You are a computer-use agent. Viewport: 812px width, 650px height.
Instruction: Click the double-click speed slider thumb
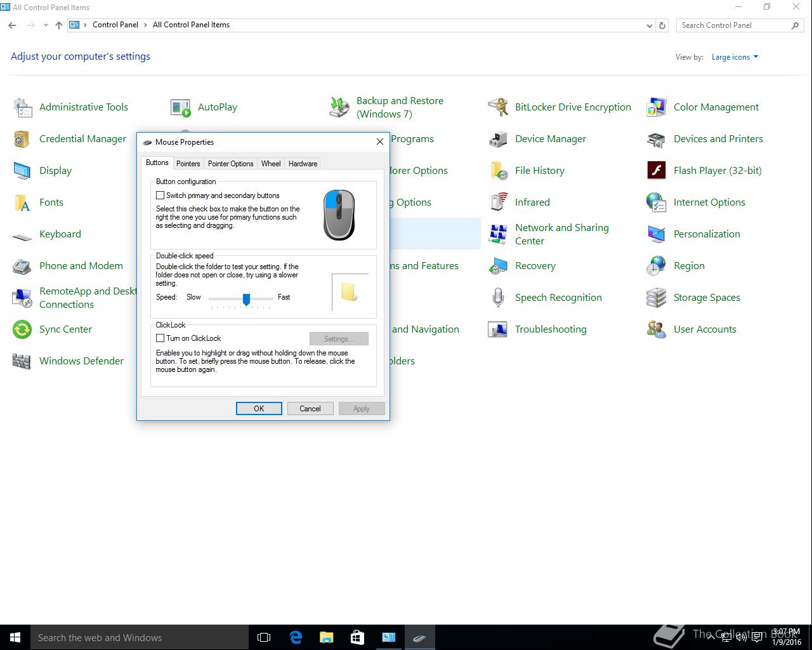click(x=246, y=299)
